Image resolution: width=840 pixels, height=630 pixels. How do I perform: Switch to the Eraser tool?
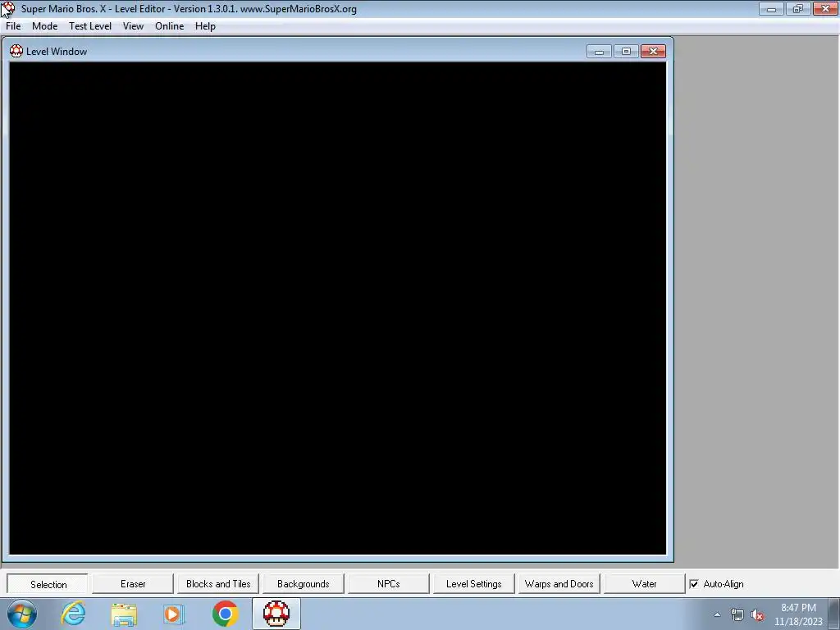coord(133,584)
